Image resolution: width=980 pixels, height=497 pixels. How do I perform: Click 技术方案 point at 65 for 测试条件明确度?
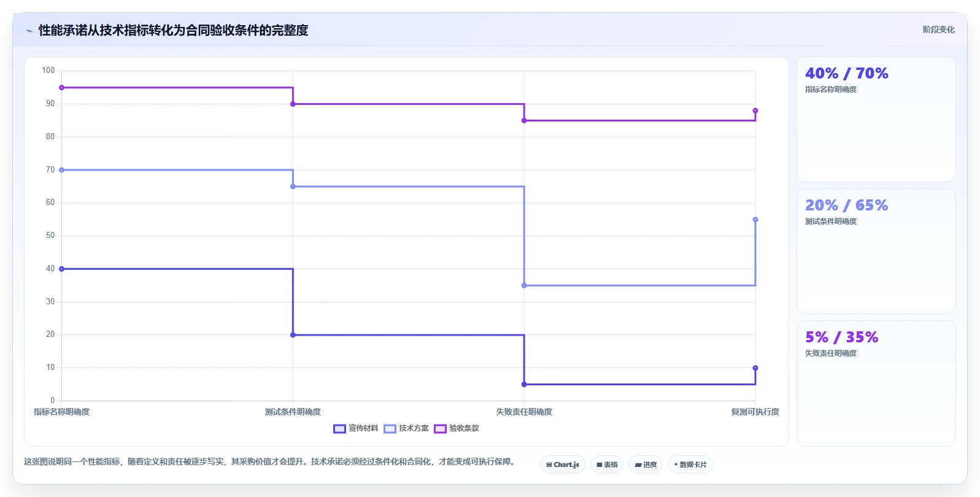point(293,187)
